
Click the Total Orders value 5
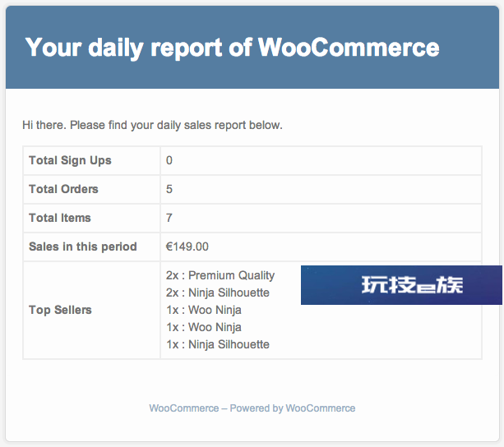pos(169,189)
